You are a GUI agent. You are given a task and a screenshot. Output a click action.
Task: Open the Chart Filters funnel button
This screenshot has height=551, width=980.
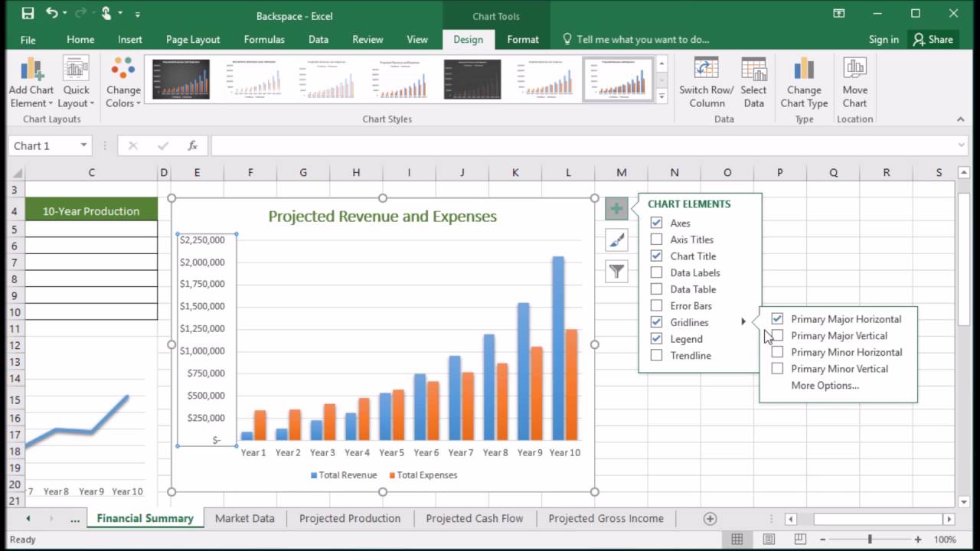[616, 271]
